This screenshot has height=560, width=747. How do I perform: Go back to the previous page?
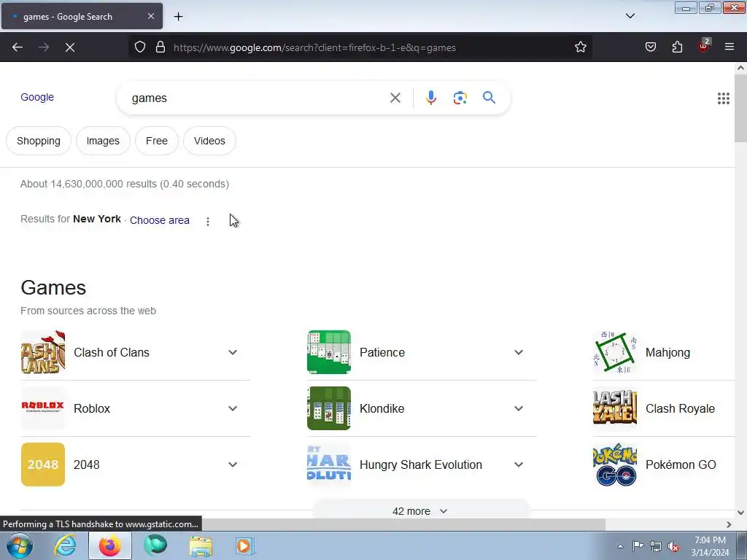[x=18, y=47]
